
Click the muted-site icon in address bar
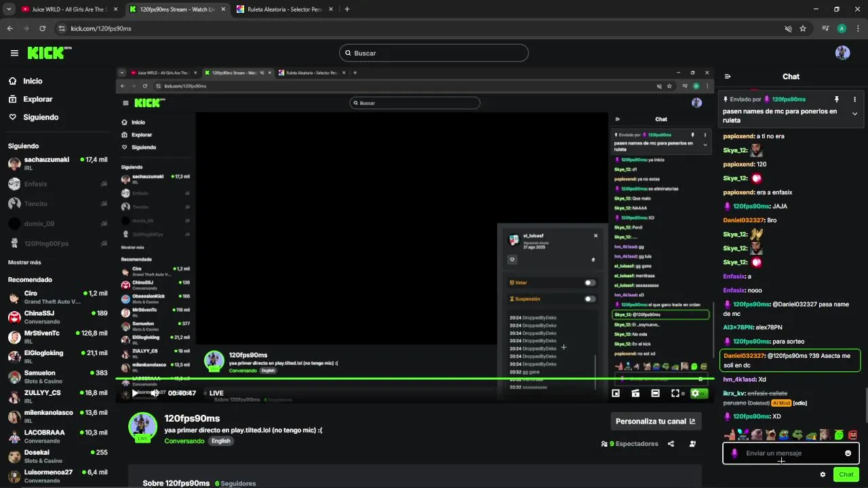point(788,28)
